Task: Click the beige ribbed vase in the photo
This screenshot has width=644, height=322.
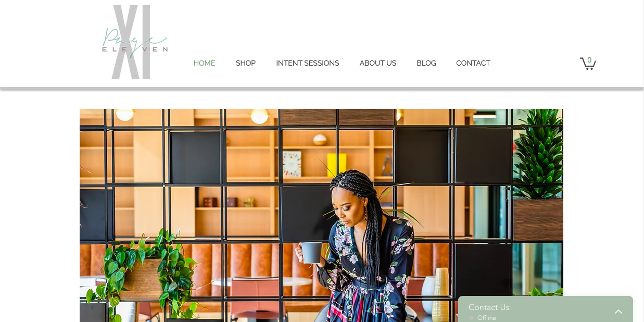Action: pos(440,293)
